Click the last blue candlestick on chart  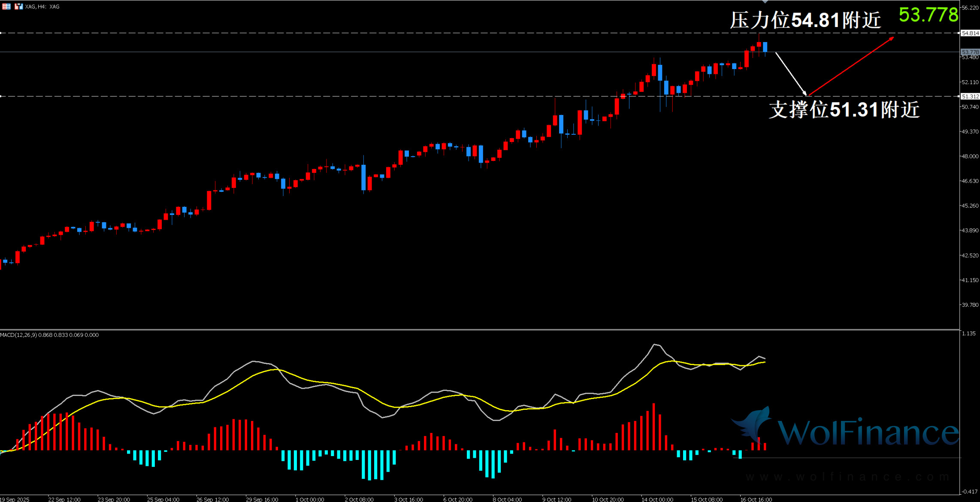coord(765,47)
